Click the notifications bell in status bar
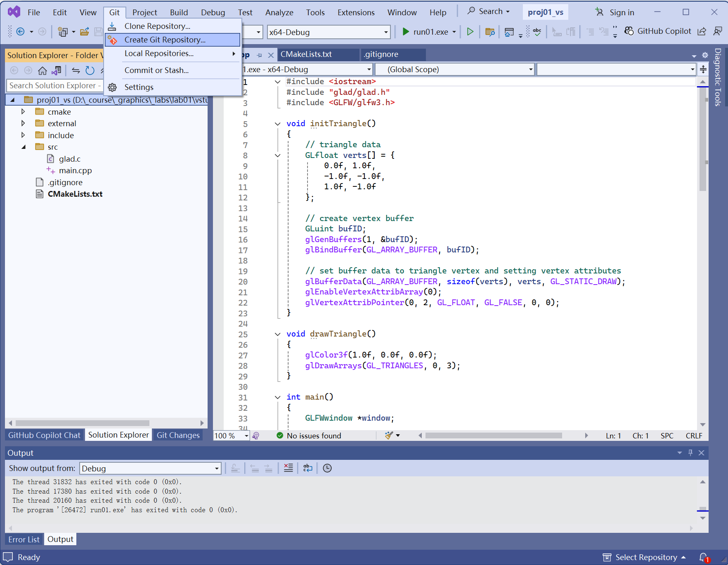This screenshot has width=728, height=565. tap(704, 557)
